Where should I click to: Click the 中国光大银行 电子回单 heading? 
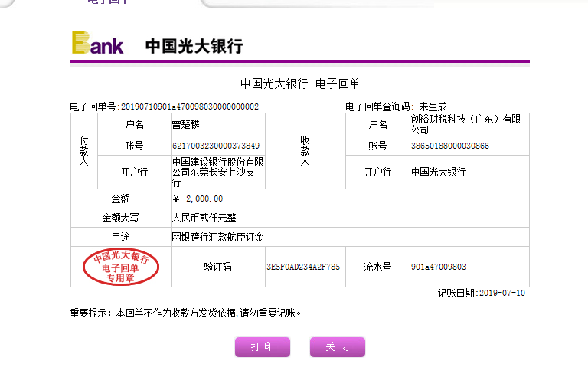coord(300,84)
